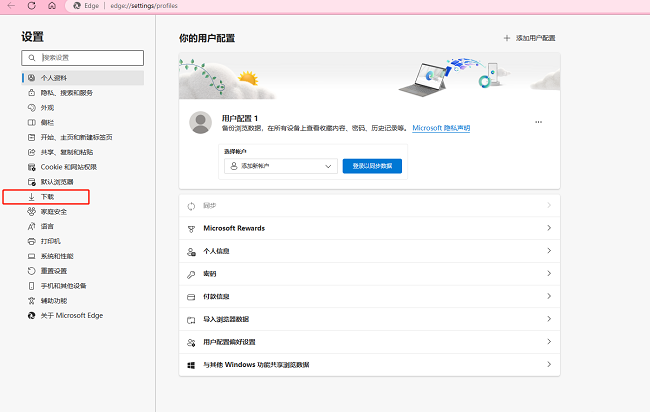Expand the 用户配置偏好设置 row chevron

[x=549, y=342]
